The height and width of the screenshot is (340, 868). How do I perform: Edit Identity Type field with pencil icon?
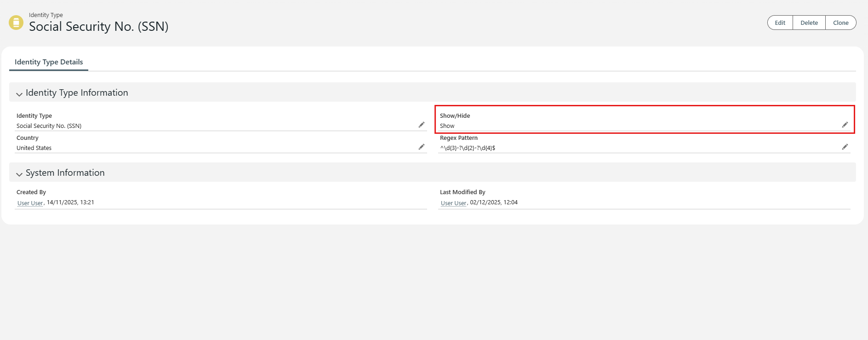pos(421,125)
